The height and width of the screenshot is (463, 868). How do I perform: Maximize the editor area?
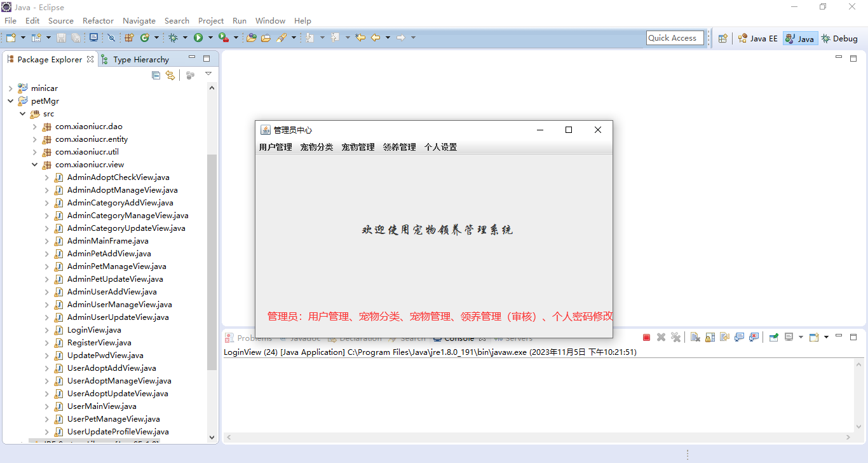(853, 59)
